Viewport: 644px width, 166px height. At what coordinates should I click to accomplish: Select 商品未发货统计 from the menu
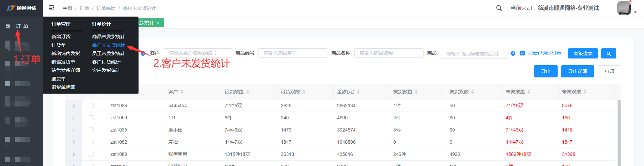108,37
